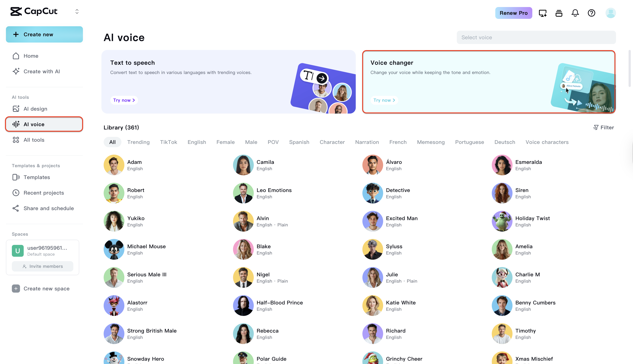This screenshot has height=364, width=633.
Task: Open the desktop app download icon
Action: click(x=542, y=13)
